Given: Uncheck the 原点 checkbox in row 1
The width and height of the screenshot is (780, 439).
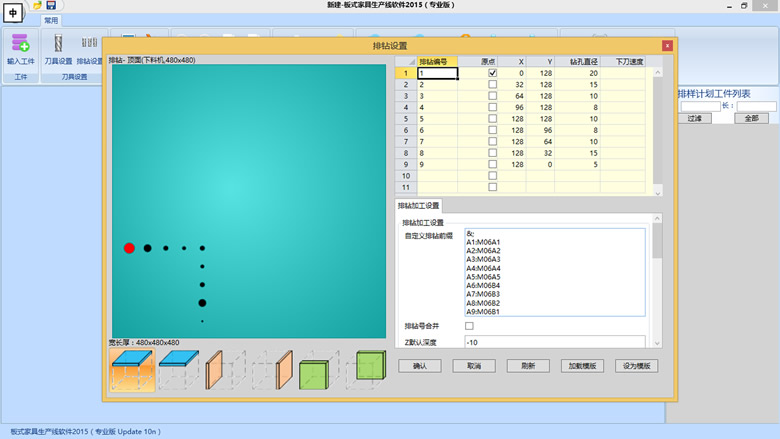Looking at the screenshot, I should (x=492, y=73).
